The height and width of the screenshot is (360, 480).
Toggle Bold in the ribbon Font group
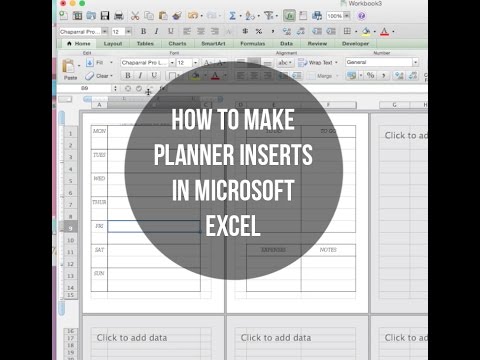point(128,76)
